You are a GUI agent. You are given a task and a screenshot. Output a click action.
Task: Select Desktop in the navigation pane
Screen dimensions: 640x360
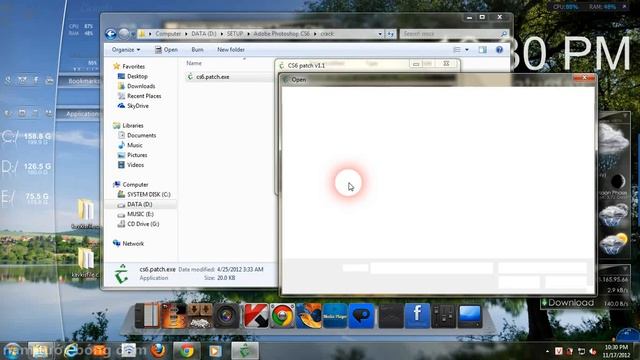137,76
